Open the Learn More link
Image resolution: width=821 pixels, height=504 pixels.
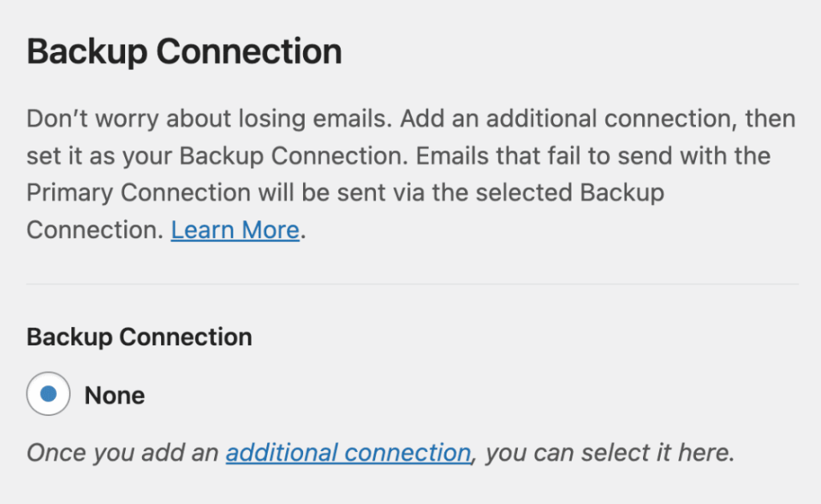(x=235, y=231)
